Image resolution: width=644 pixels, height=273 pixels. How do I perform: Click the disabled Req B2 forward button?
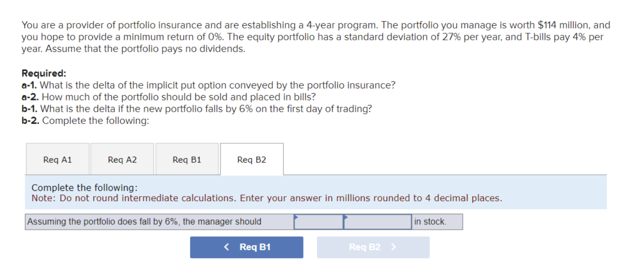pyautogui.click(x=373, y=247)
